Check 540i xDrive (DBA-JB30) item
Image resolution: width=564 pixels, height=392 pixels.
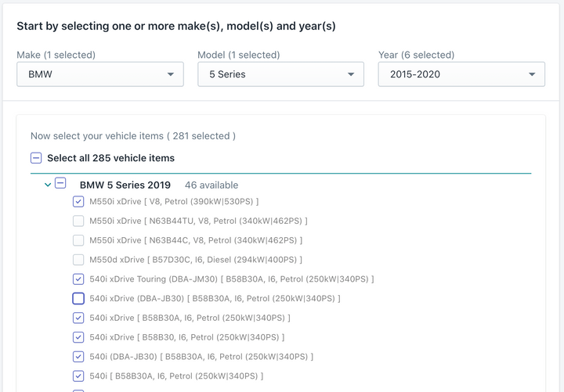click(78, 299)
